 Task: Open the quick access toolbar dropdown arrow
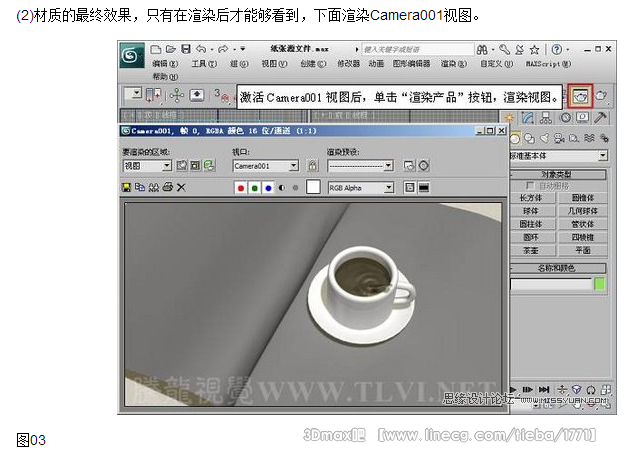(243, 49)
